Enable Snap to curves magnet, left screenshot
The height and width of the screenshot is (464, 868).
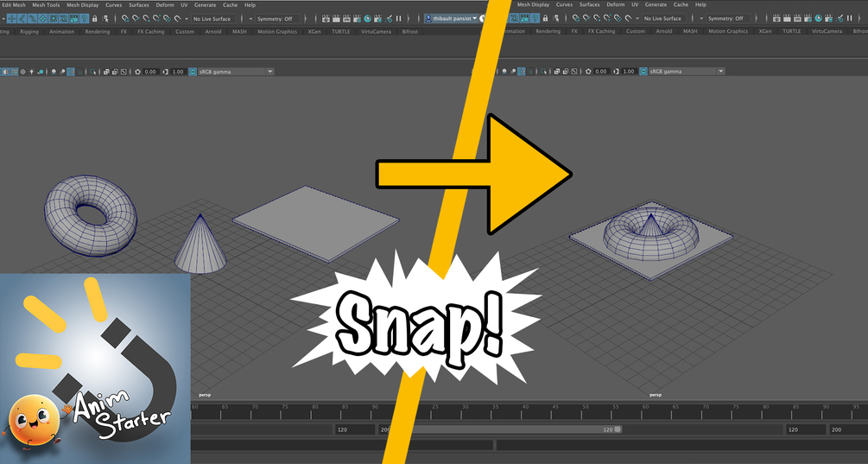point(136,18)
